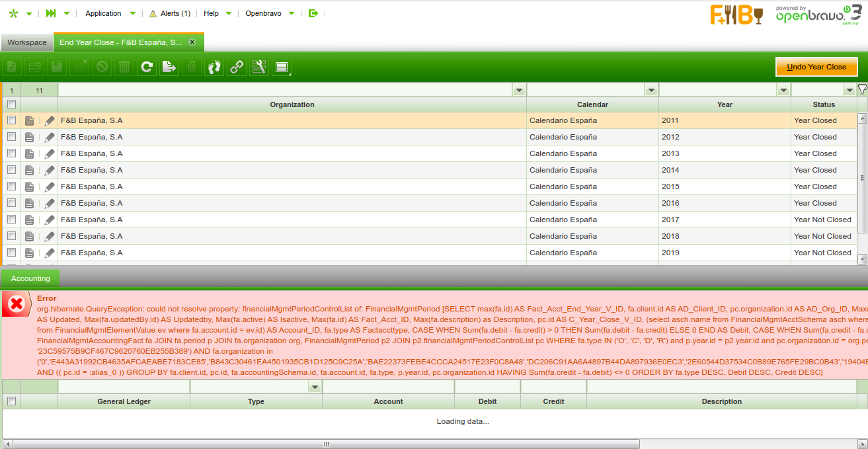
Task: Click the Save floppy disk icon
Action: point(57,67)
